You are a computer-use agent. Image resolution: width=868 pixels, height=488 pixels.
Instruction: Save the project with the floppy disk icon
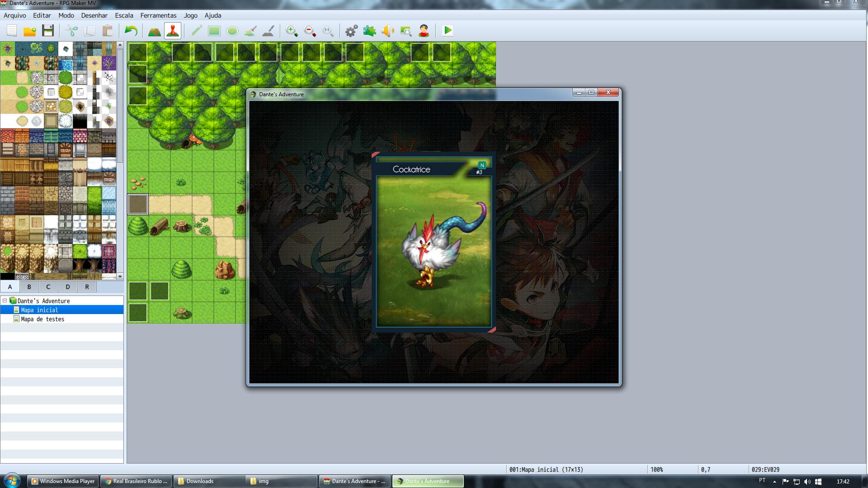click(48, 31)
